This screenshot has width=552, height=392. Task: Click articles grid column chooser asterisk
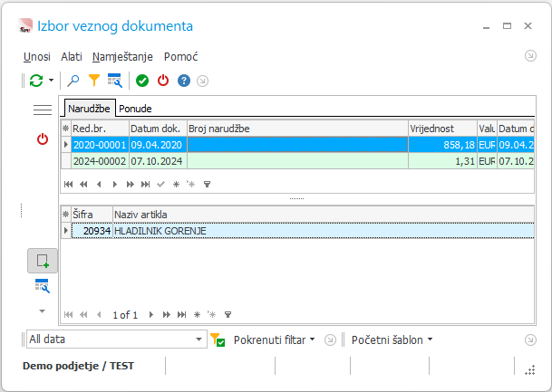[x=66, y=215]
